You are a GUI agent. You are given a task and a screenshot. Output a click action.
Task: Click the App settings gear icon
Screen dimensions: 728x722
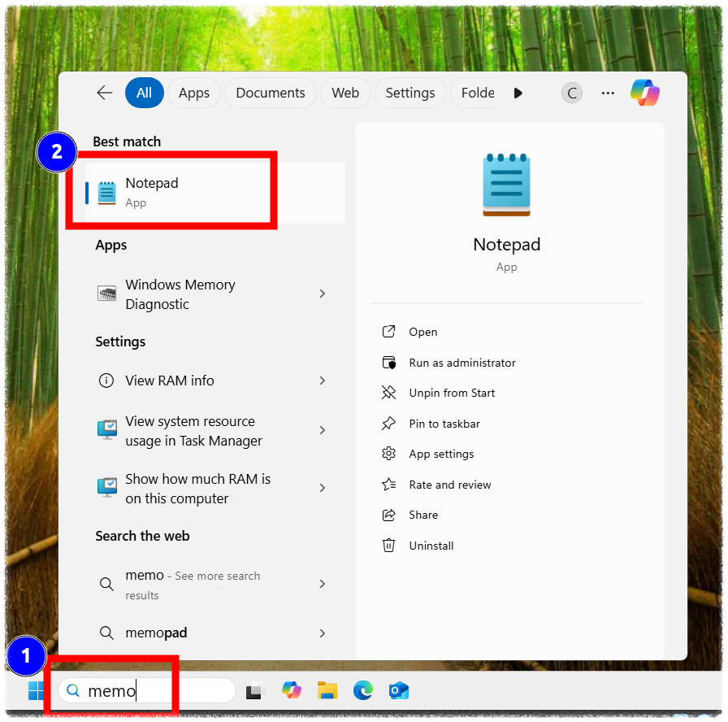(x=388, y=454)
